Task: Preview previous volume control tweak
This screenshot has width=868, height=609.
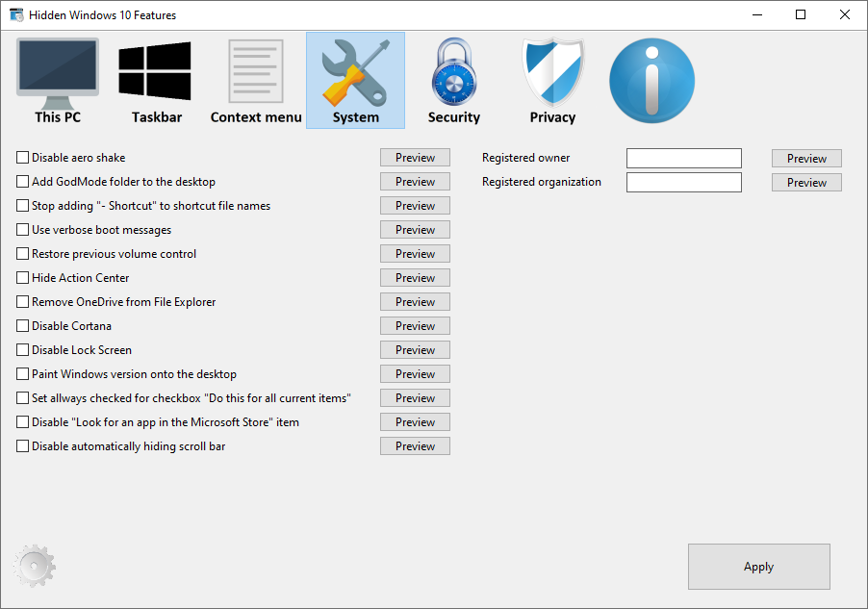Action: click(x=415, y=254)
